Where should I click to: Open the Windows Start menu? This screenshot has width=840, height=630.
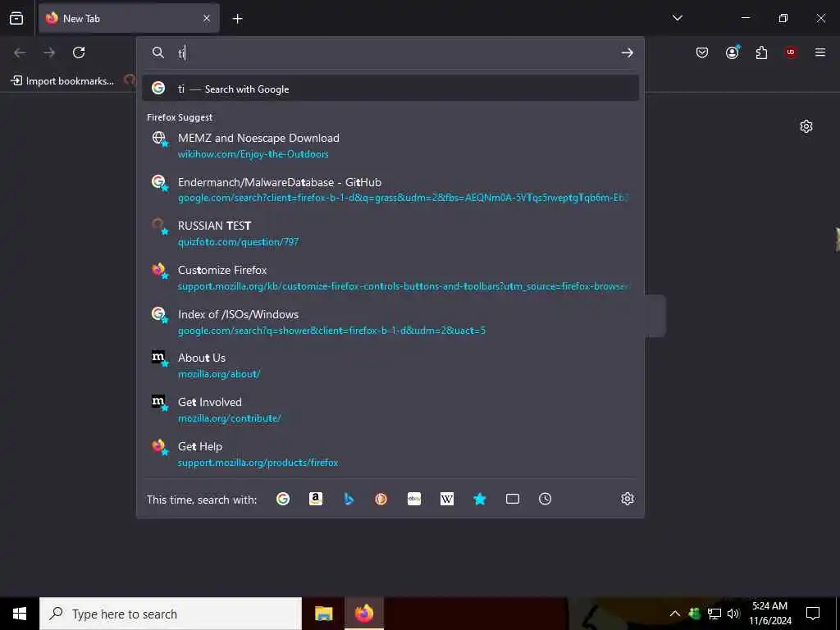coord(20,614)
